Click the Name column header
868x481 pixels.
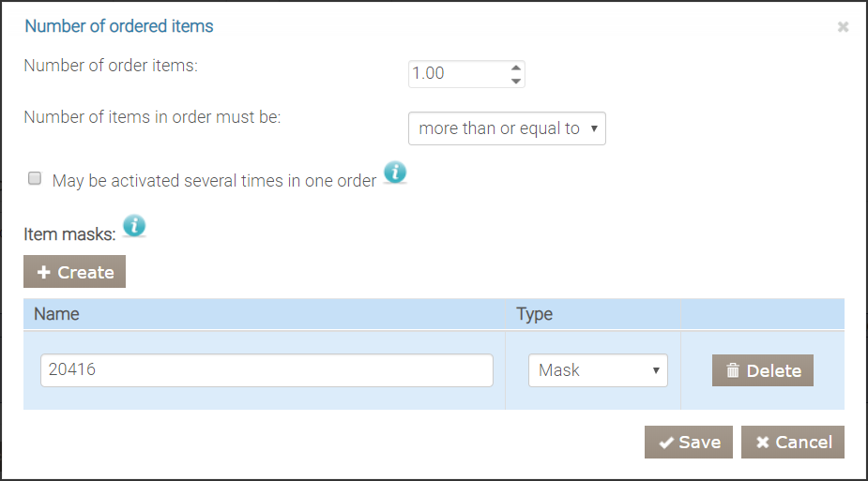[56, 314]
